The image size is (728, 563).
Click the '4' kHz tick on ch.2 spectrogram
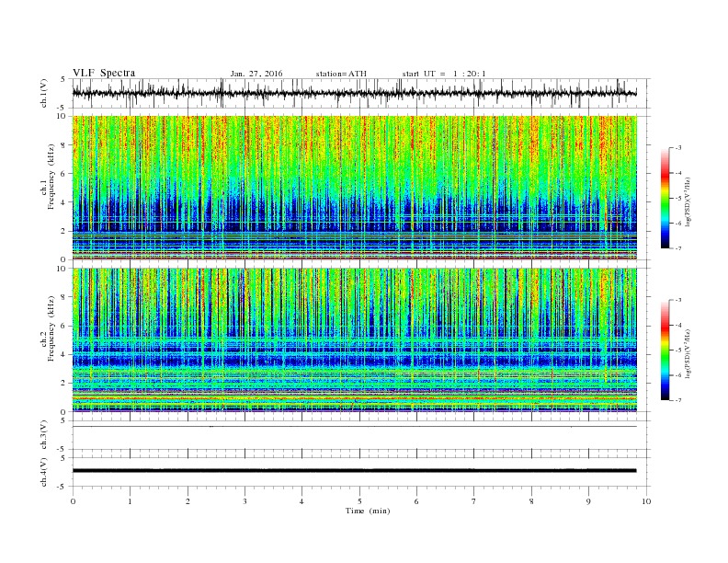(64, 354)
